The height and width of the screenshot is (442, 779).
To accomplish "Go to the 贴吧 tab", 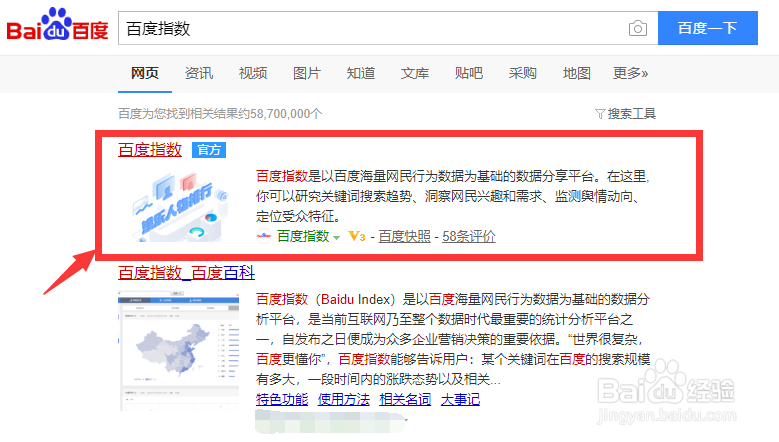I will (468, 74).
